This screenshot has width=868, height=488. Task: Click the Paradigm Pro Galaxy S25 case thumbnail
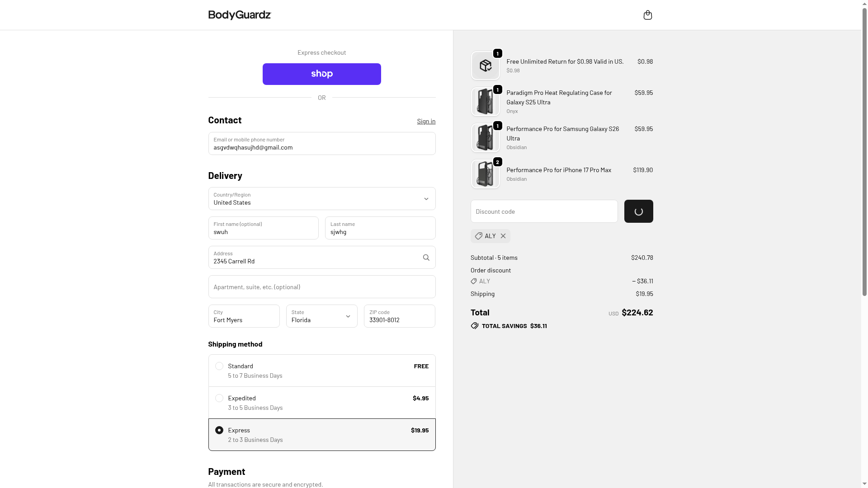click(x=485, y=102)
